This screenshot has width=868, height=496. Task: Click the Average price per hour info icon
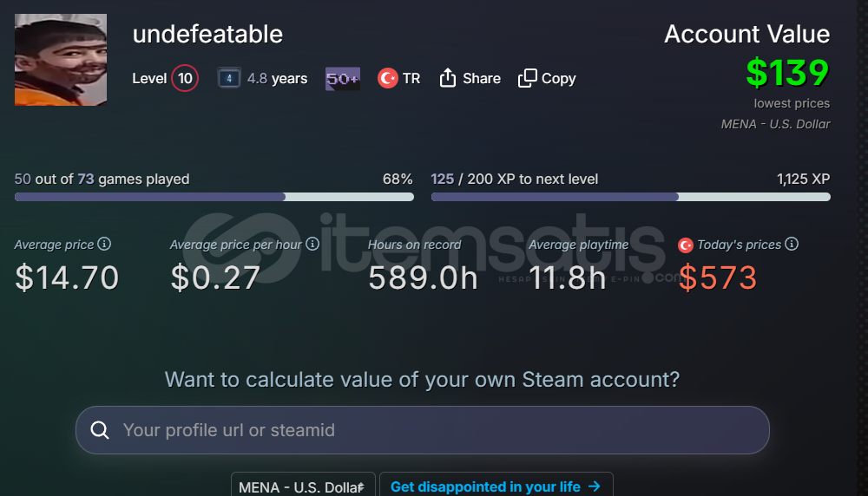pyautogui.click(x=312, y=245)
